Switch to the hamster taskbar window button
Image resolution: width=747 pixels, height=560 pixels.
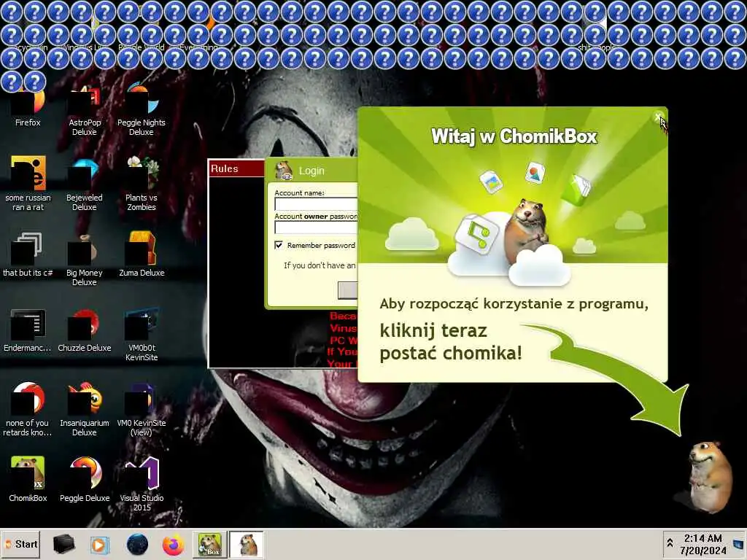tap(247, 544)
